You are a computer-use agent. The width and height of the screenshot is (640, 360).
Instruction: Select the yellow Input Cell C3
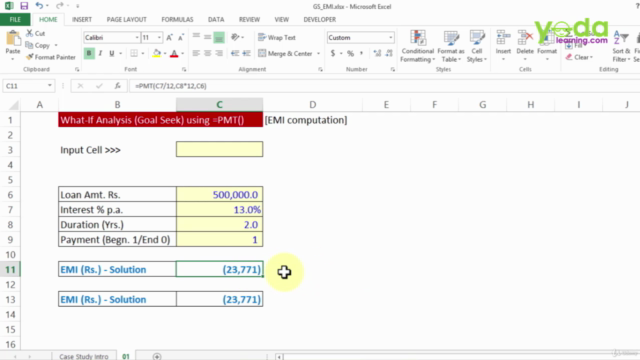[220, 149]
